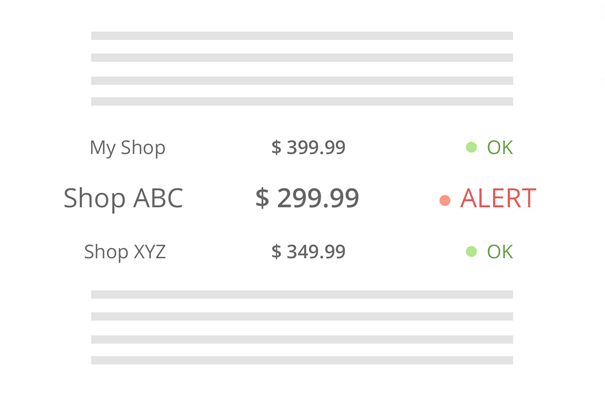This screenshot has width=605, height=405.
Task: Click the $ 399.99 price
Action: 308,147
